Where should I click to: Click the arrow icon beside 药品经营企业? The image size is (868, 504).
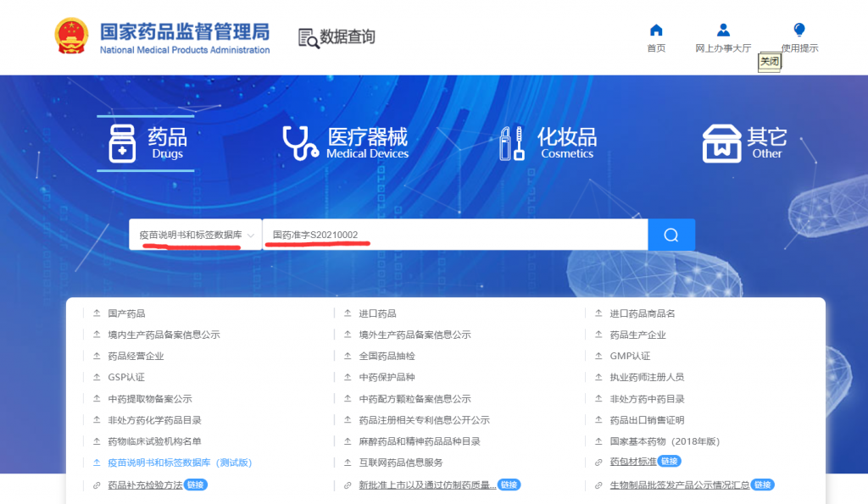tap(97, 356)
